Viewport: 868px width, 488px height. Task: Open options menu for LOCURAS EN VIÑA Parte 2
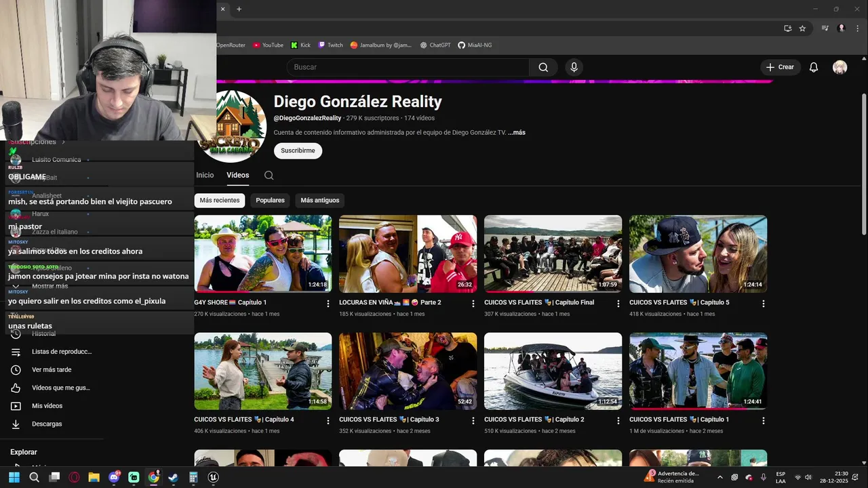pos(473,304)
